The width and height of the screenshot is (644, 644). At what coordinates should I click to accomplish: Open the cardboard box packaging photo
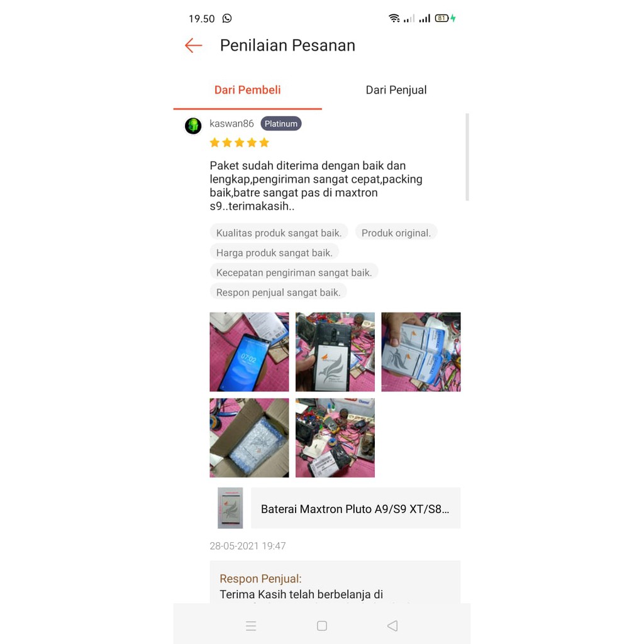click(249, 438)
